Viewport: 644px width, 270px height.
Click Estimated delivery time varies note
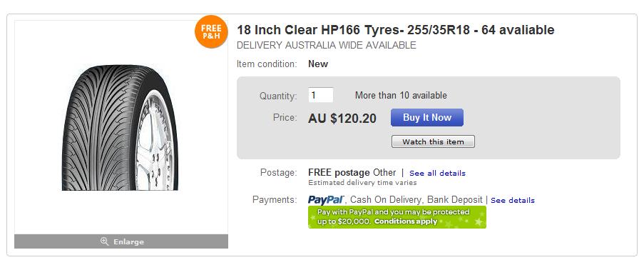click(x=362, y=183)
